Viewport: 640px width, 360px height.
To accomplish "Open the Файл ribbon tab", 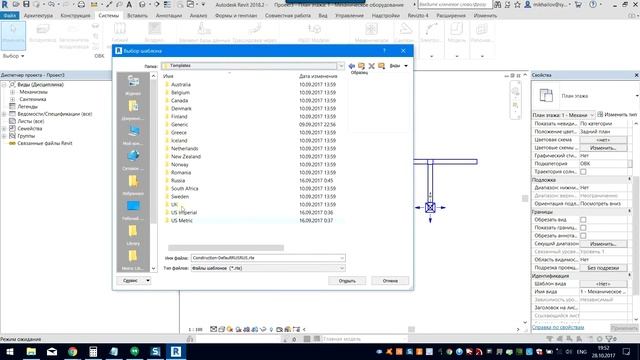I will tap(9, 16).
